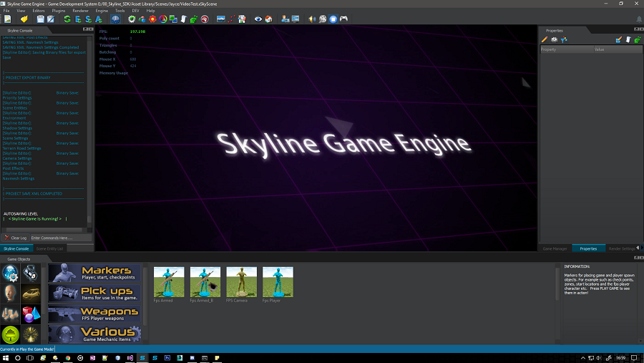Click the red flower toolbar icon
Screen dimensions: 644x363
pos(152,19)
